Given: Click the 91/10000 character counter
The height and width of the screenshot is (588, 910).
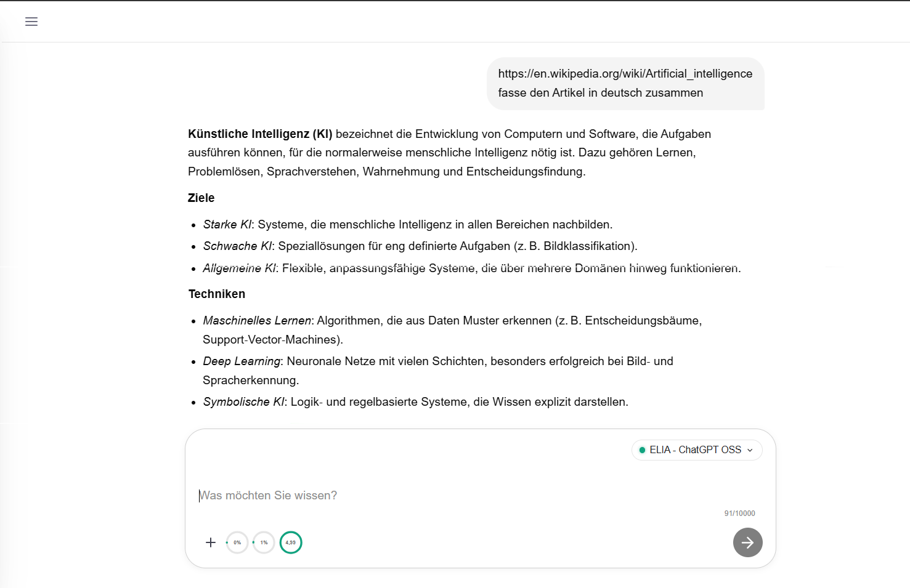Looking at the screenshot, I should [x=739, y=513].
